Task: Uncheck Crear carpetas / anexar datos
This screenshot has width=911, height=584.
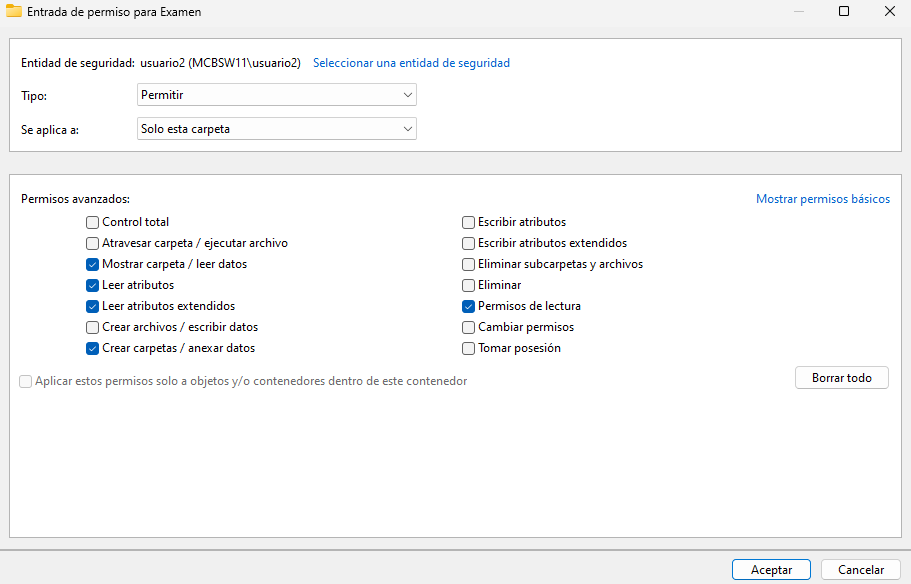Action: pos(93,348)
